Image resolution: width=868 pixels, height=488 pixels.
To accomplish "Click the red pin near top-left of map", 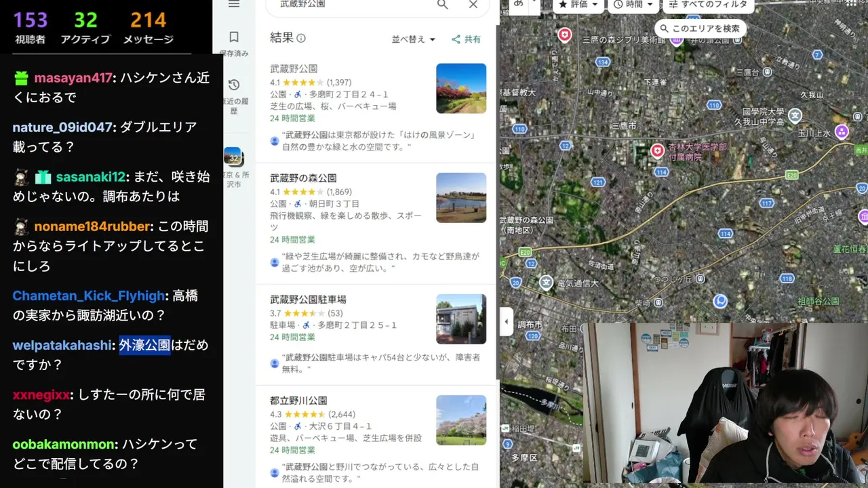I will coord(564,35).
